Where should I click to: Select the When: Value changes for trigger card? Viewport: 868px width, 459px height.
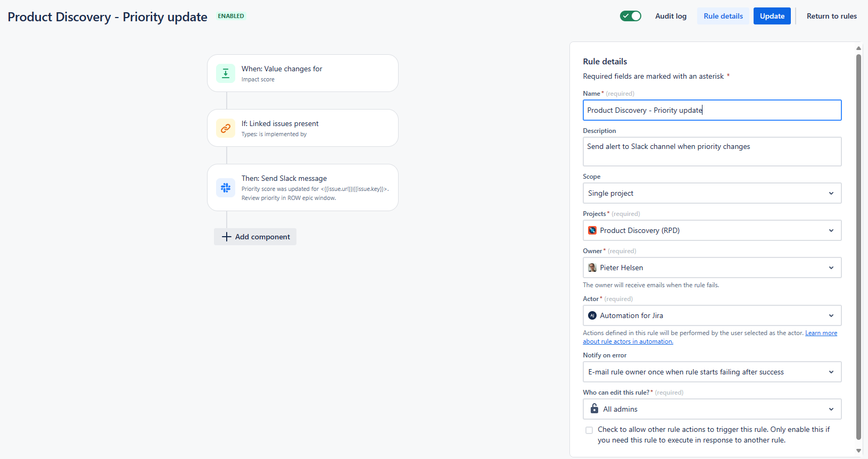[303, 73]
